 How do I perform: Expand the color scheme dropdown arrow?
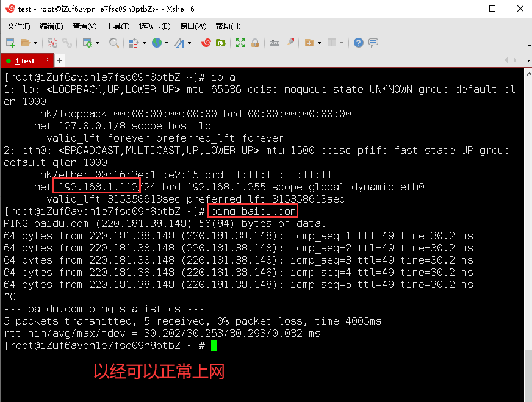[x=144, y=43]
